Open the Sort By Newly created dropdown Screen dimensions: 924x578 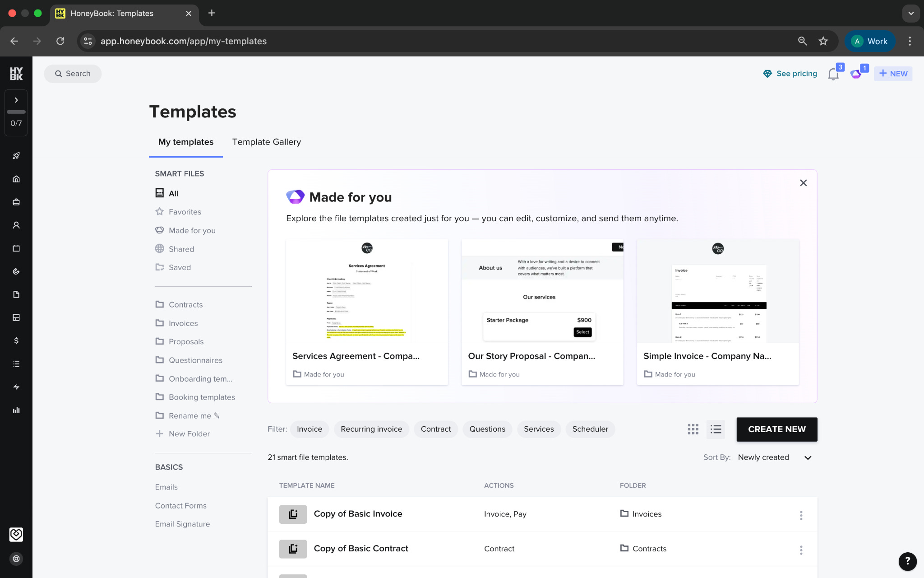click(774, 457)
